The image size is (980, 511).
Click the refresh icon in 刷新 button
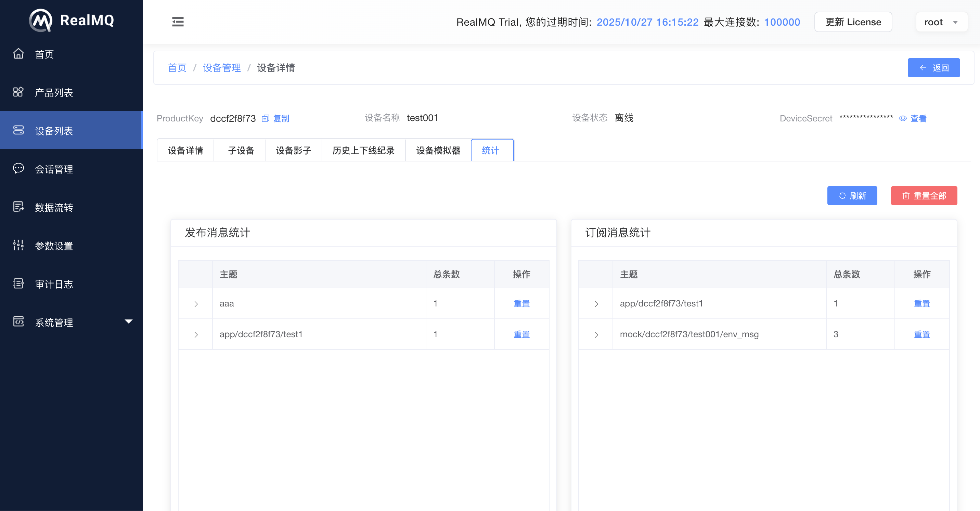pyautogui.click(x=842, y=196)
